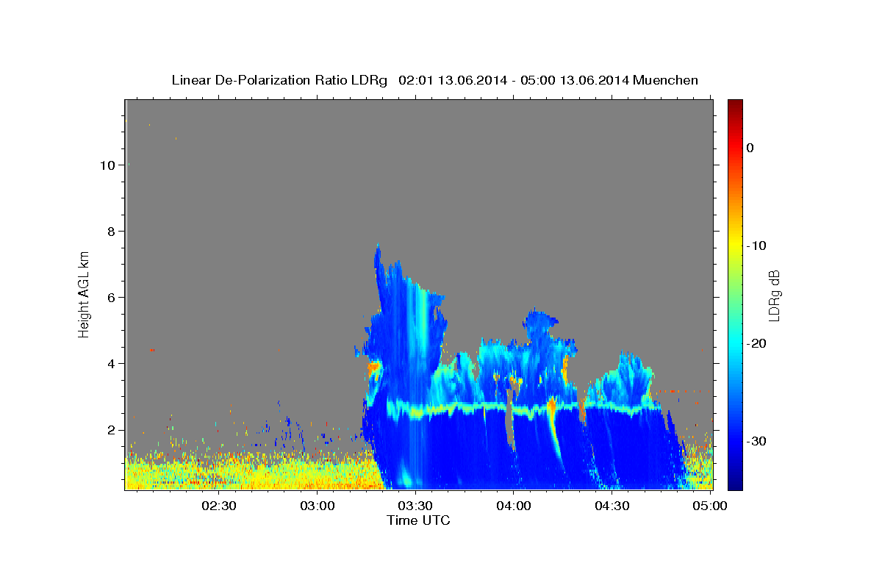Click the colorbar value label -20
Image resolution: width=882 pixels, height=588 pixels.
pos(757,343)
